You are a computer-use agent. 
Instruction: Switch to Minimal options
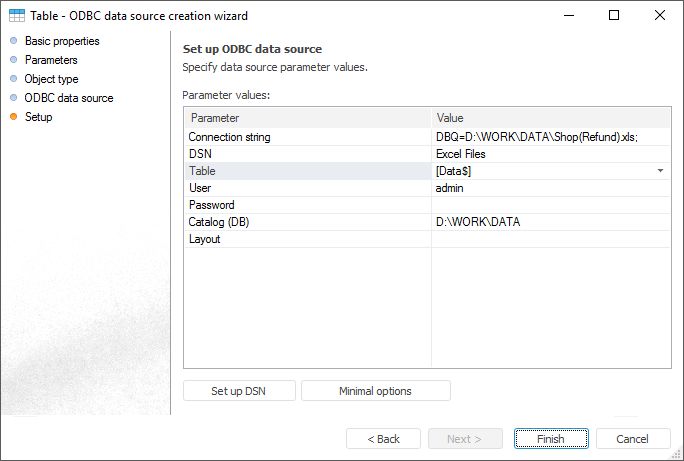pyautogui.click(x=375, y=391)
